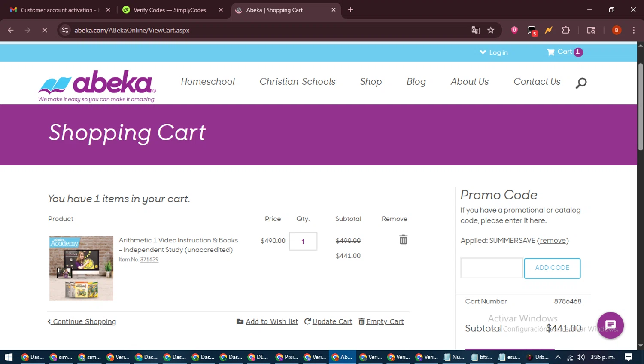Go to the Blog page
Viewport: 644px width, 364px height.
(x=416, y=82)
